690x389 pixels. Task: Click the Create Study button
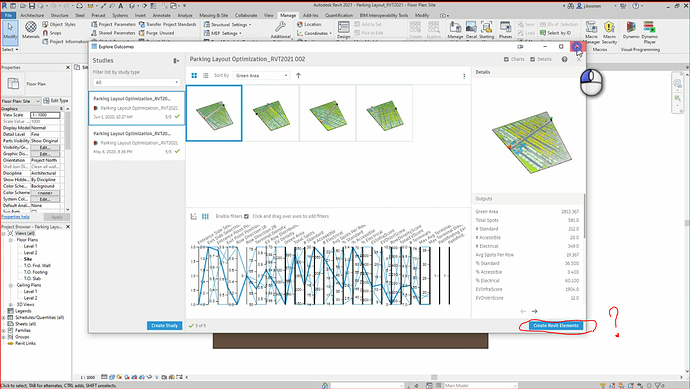[x=165, y=326]
